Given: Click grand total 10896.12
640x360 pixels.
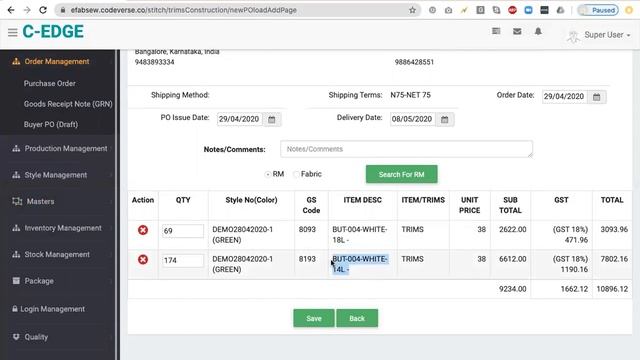Looking at the screenshot, I should pos(612,289).
